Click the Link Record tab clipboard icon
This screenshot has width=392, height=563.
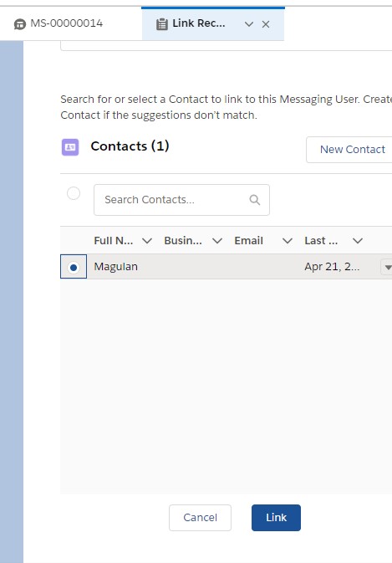(x=162, y=24)
